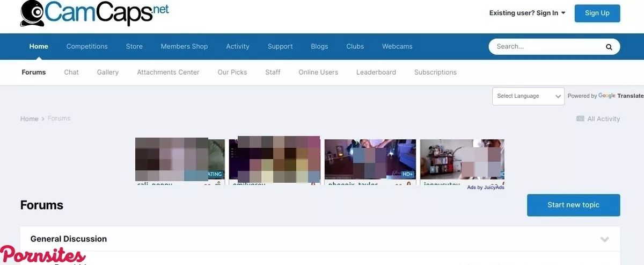
Task: Open the Online Users tab
Action: click(x=318, y=72)
